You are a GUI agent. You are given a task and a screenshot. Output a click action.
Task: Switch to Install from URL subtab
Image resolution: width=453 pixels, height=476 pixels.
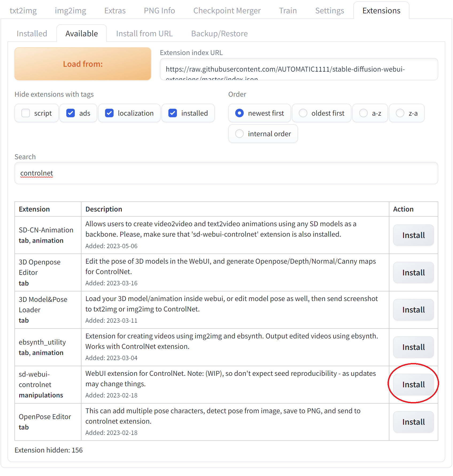pos(144,34)
